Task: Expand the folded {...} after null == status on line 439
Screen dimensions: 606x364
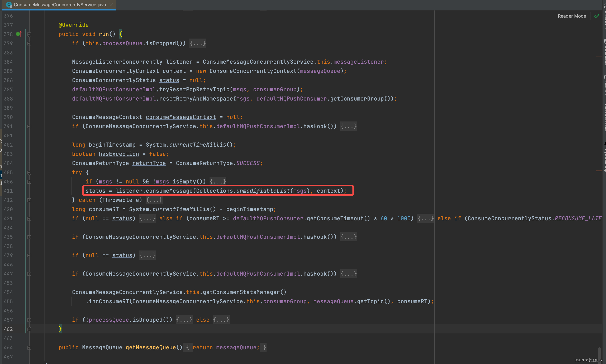Action: 147,255
